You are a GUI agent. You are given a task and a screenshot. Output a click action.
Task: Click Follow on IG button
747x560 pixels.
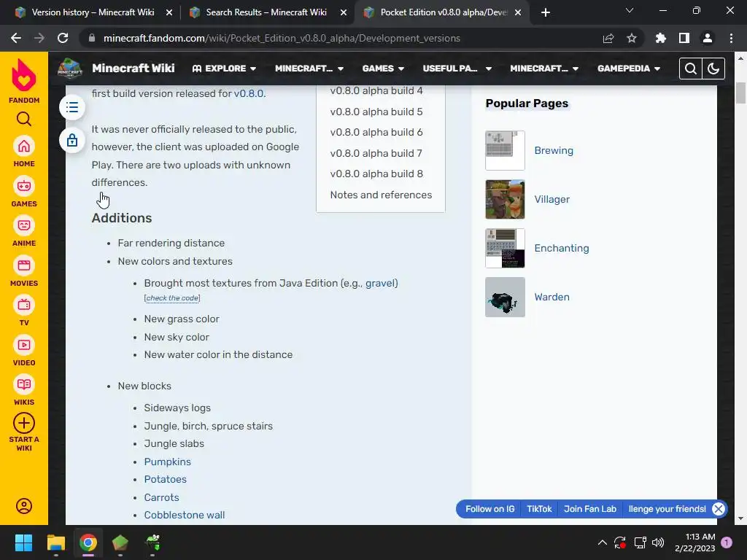pos(489,509)
